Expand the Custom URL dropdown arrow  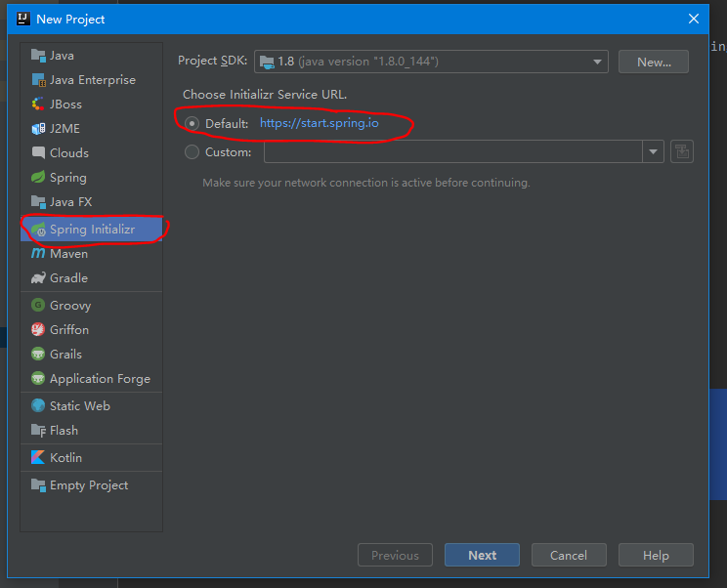coord(653,151)
